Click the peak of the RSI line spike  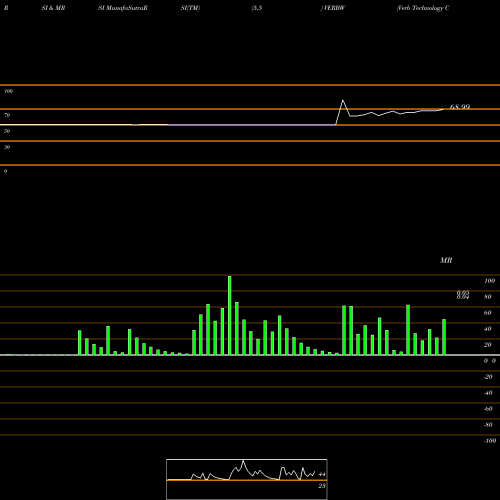point(343,100)
